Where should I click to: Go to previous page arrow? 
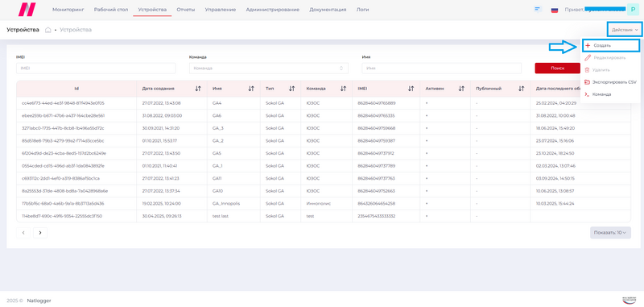[23, 233]
